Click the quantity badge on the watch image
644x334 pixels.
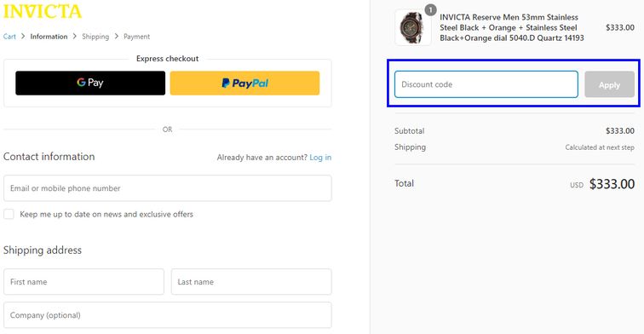[x=430, y=9]
